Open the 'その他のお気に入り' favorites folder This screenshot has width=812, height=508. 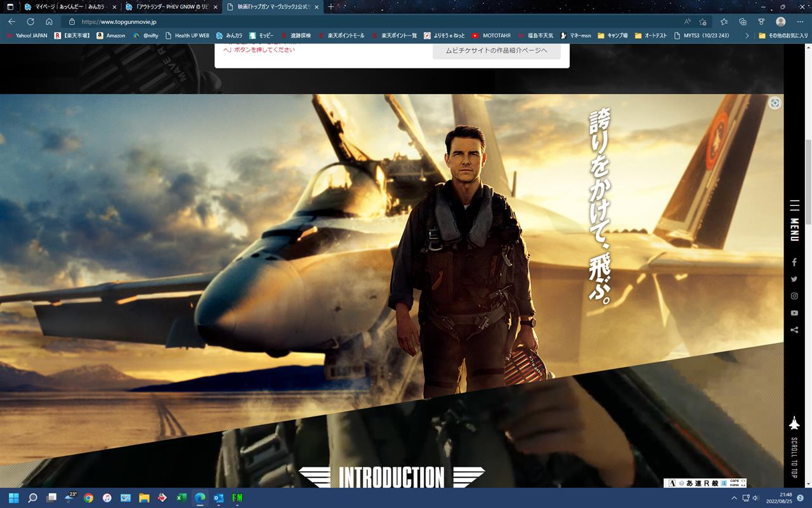pos(782,36)
